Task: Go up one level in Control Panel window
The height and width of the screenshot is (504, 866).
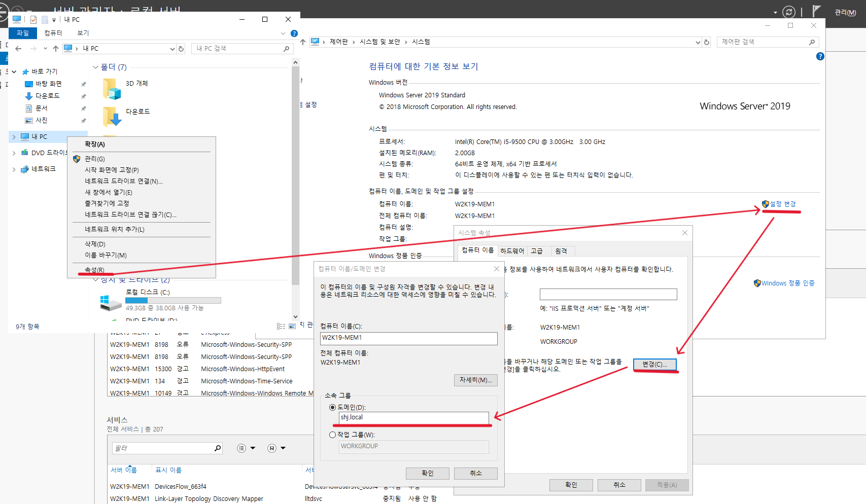Action: click(303, 42)
